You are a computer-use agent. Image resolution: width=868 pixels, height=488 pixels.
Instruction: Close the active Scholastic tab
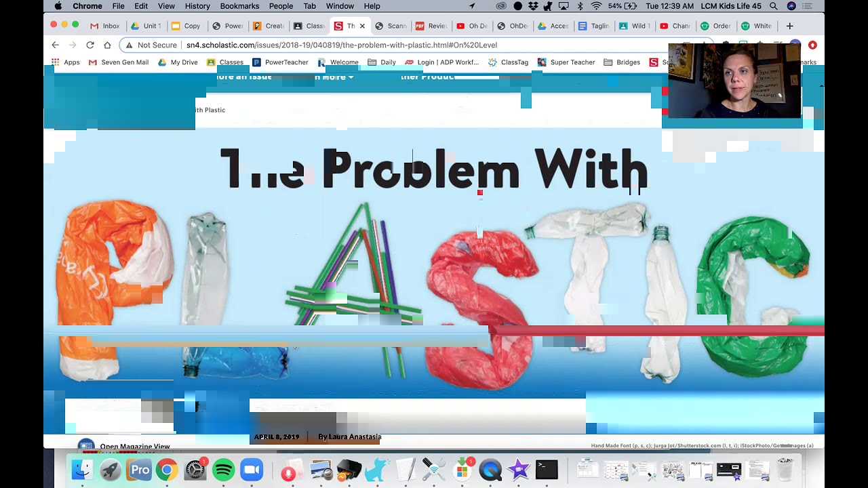point(362,26)
